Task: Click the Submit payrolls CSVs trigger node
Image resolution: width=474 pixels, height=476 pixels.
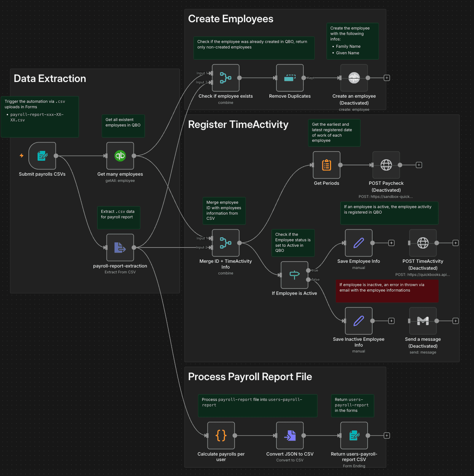Action: pyautogui.click(x=42, y=156)
